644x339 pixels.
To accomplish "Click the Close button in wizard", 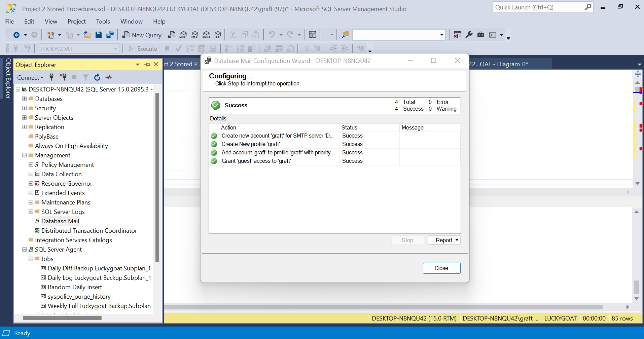I will click(x=441, y=268).
